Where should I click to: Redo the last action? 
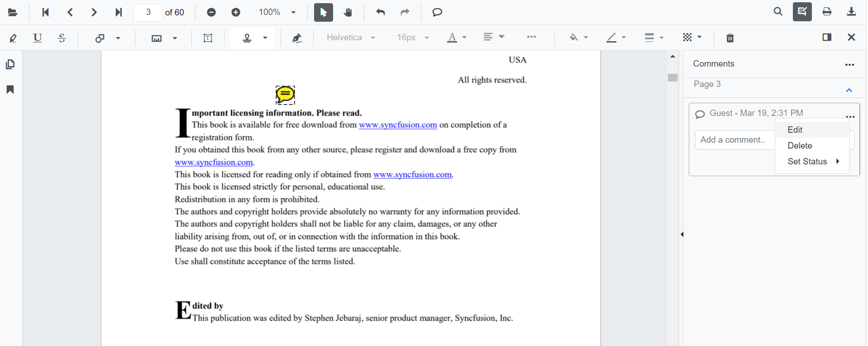pos(405,12)
